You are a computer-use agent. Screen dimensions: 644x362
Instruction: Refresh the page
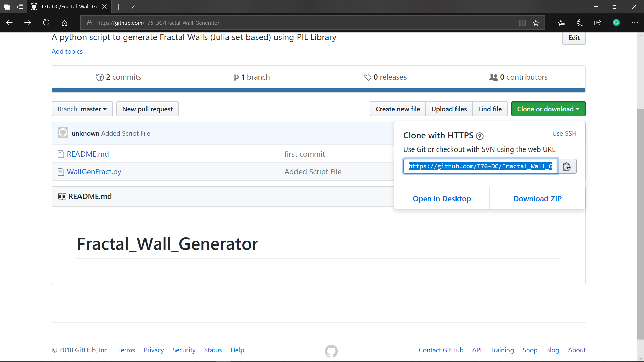[46, 22]
